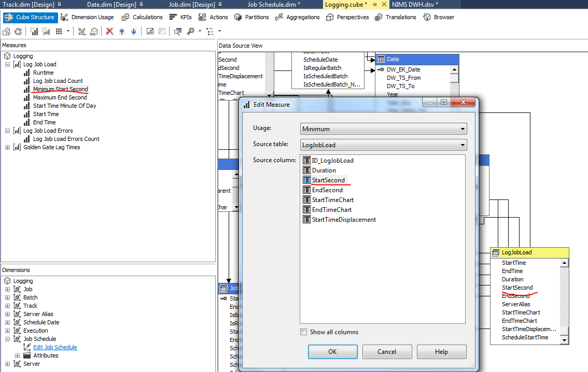Click the New Measure toolbar icon
Screen dimensions: 588x372
[33, 31]
